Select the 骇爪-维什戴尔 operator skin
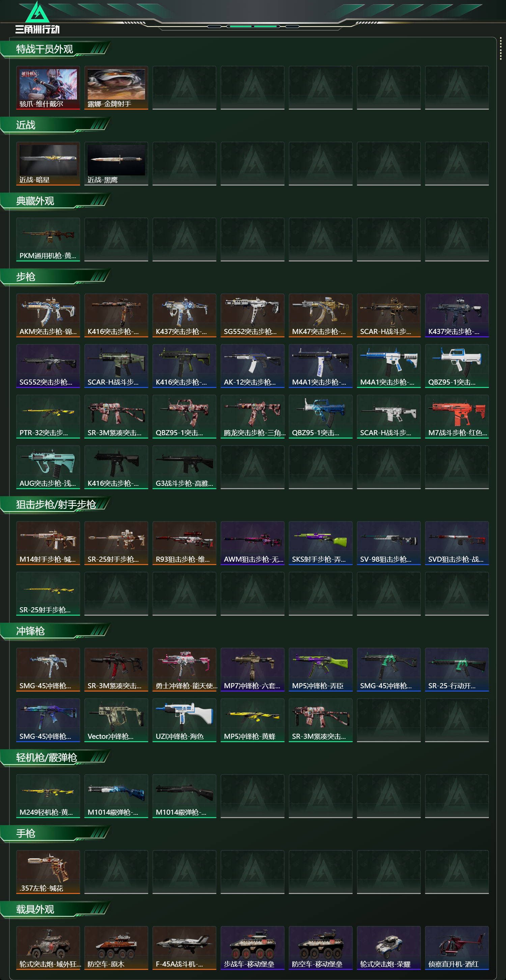 [48, 88]
